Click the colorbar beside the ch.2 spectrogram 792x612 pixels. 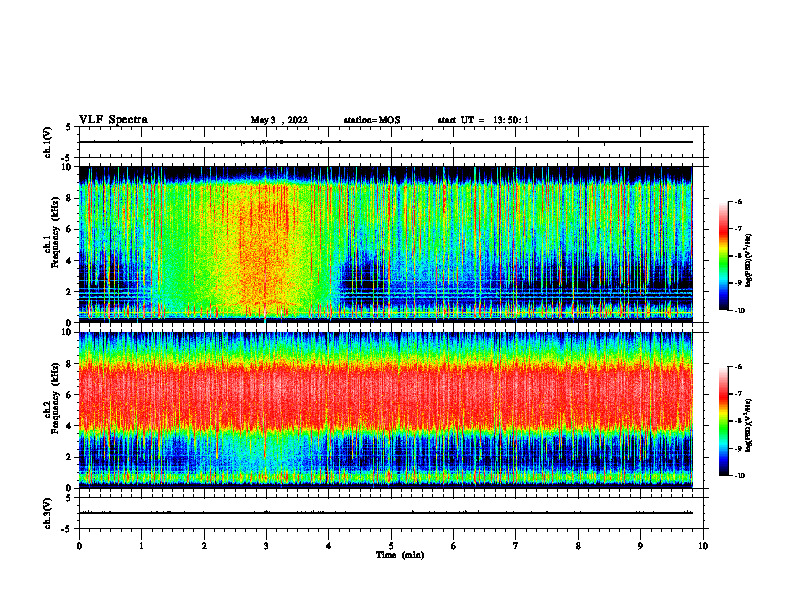tap(724, 421)
